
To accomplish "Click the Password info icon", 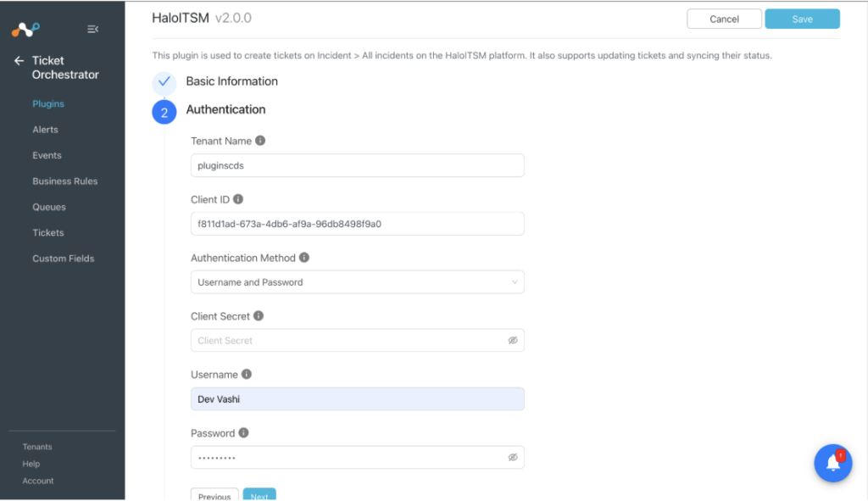I will tap(243, 433).
